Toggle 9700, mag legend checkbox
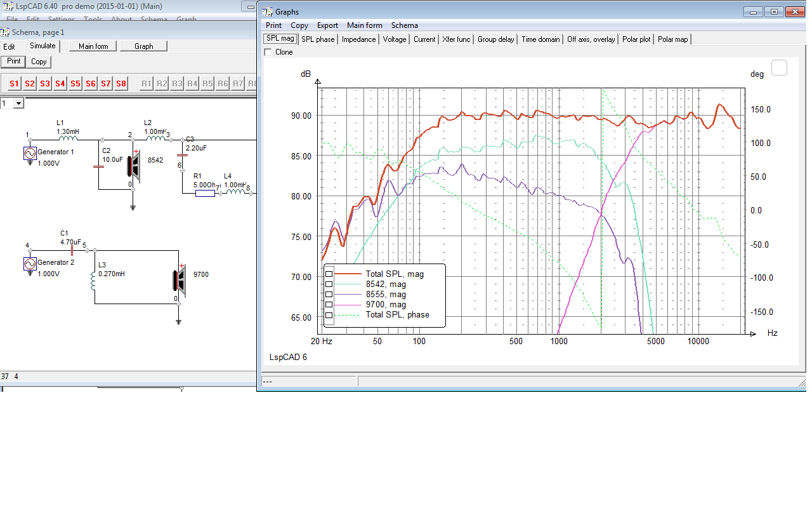 329,304
